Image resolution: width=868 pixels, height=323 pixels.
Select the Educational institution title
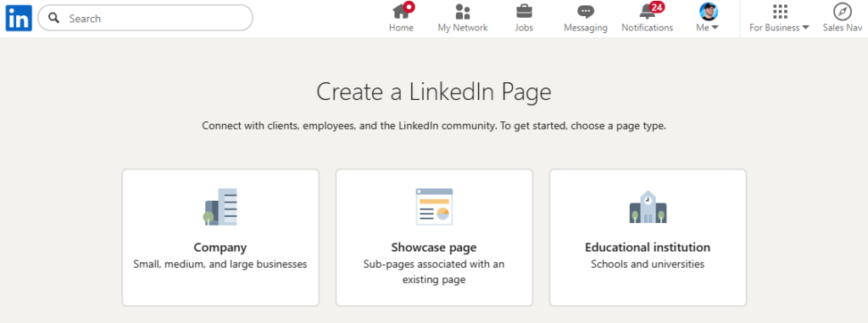tap(648, 247)
